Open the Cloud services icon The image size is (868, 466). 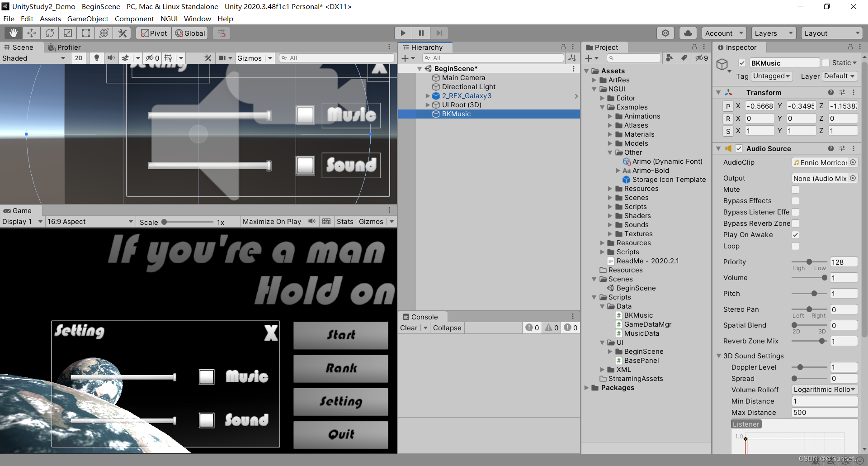(x=688, y=33)
